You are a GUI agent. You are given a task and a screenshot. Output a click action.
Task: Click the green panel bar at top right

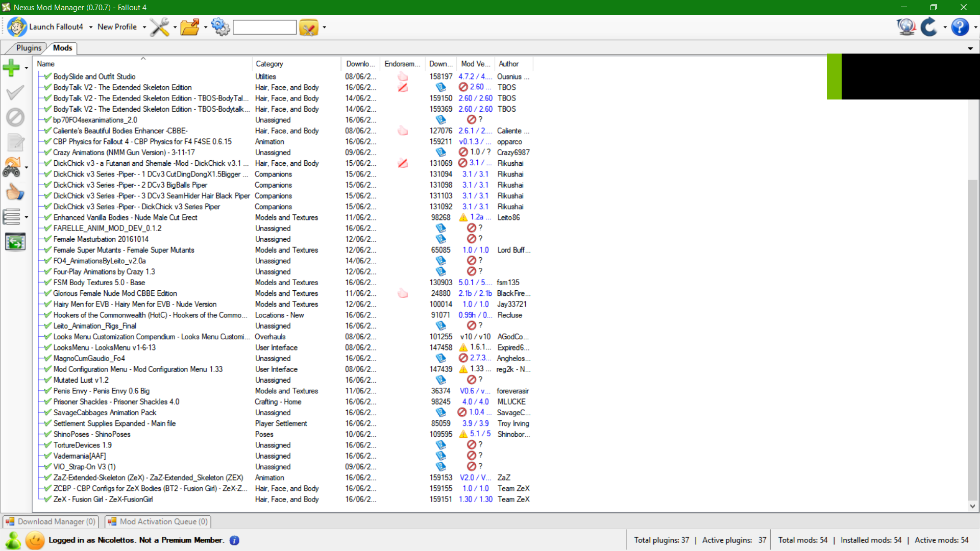coord(834,77)
